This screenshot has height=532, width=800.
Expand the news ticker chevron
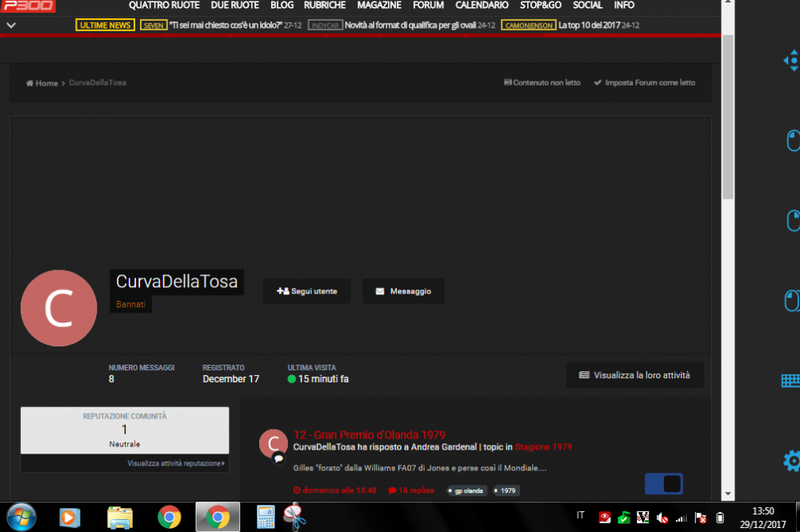click(x=10, y=26)
